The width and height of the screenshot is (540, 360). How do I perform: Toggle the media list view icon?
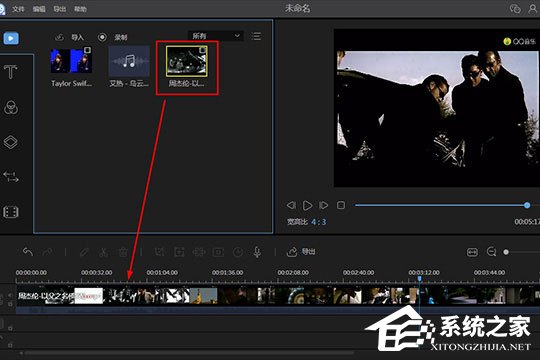pos(256,36)
